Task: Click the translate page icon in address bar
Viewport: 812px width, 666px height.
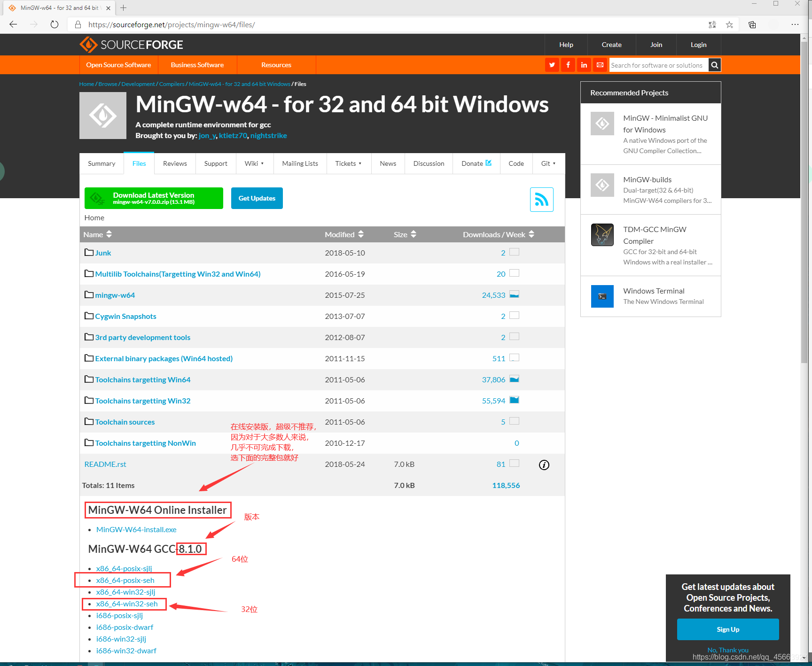Action: tap(712, 24)
